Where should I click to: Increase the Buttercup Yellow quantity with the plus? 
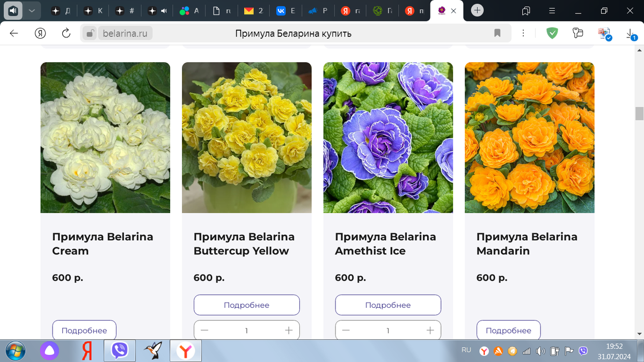click(x=289, y=330)
